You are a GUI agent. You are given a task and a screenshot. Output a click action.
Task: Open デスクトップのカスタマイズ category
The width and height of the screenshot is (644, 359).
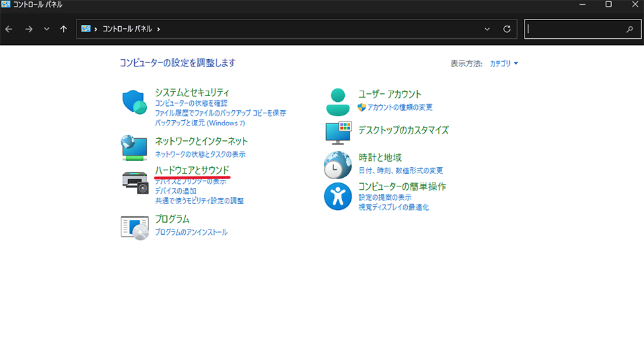click(x=403, y=130)
